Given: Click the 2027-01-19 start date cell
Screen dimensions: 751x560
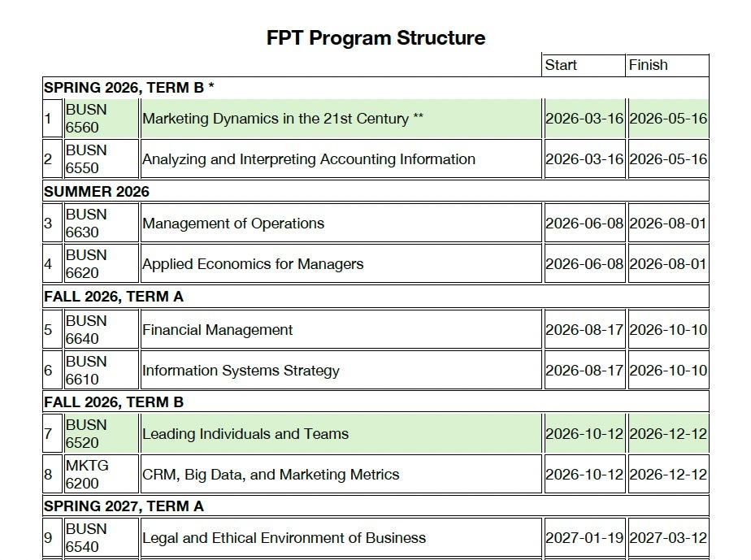Looking at the screenshot, I should click(584, 538).
